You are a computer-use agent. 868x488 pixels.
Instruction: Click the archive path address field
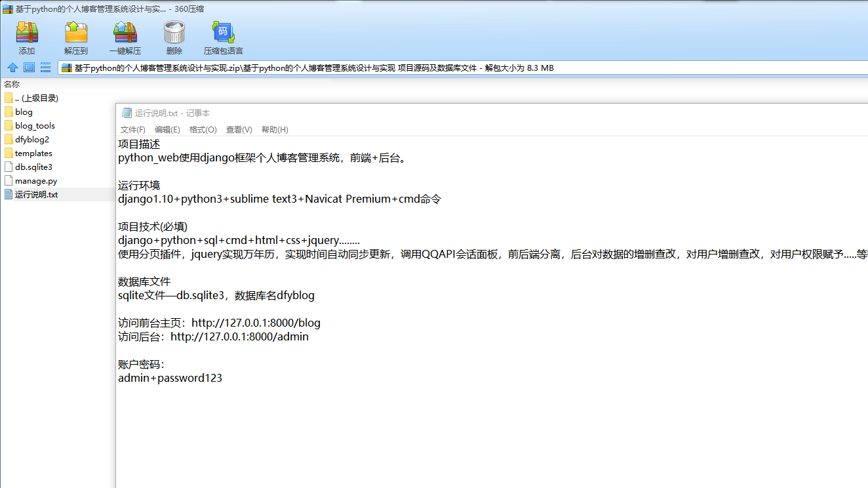click(x=463, y=68)
